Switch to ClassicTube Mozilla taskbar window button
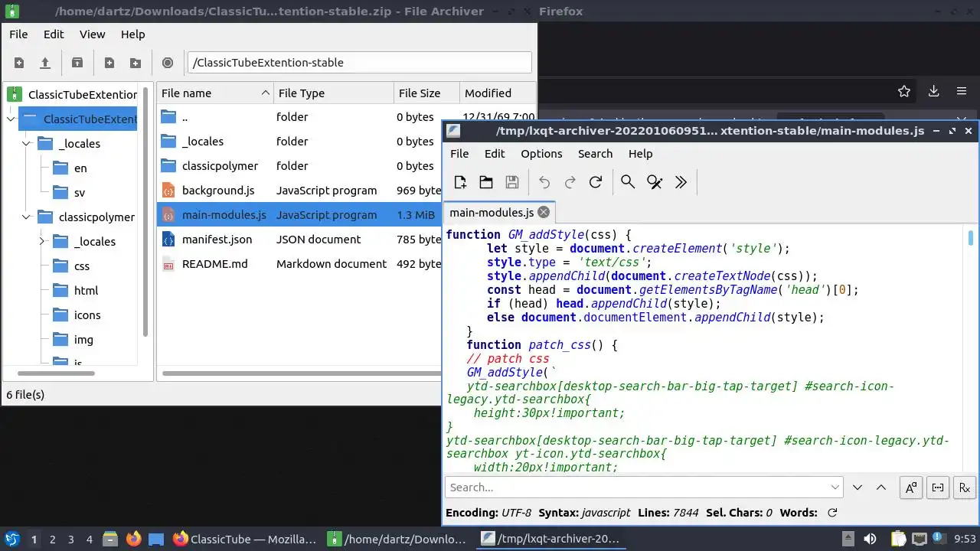 245,539
